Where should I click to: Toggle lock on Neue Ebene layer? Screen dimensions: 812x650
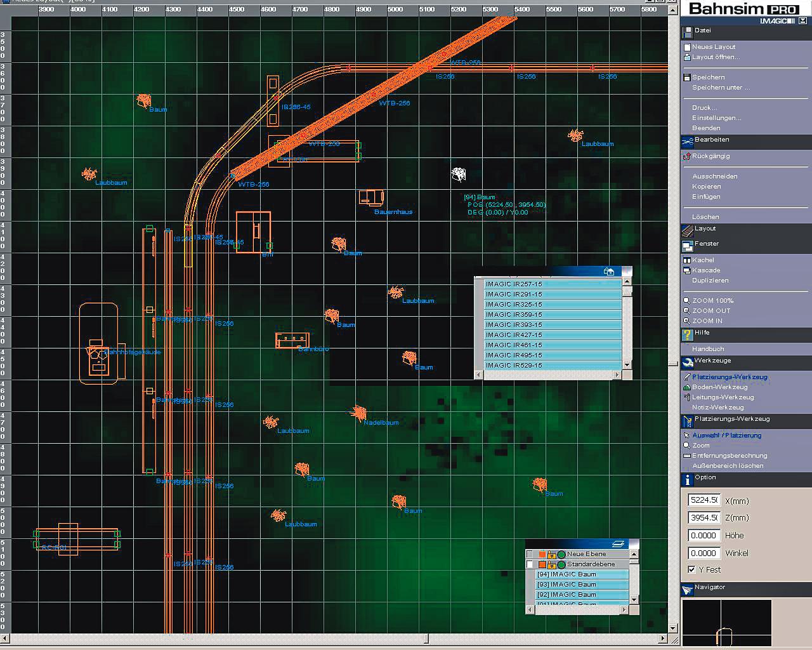(552, 554)
